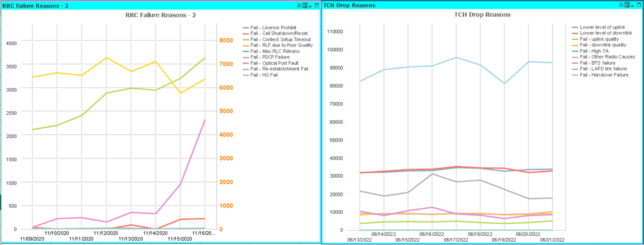Click the print icon in TCH Drop Reasons caption

(x=622, y=6)
